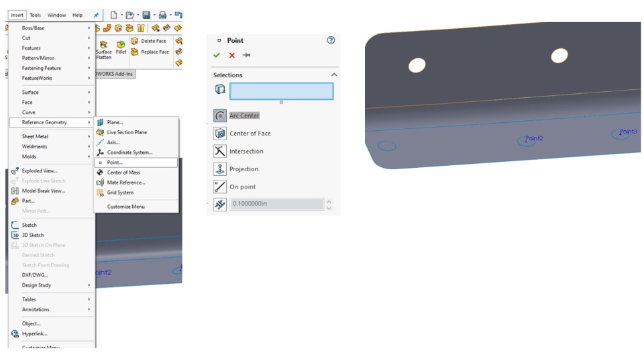Choose 3D Sketch menu item

(52, 235)
